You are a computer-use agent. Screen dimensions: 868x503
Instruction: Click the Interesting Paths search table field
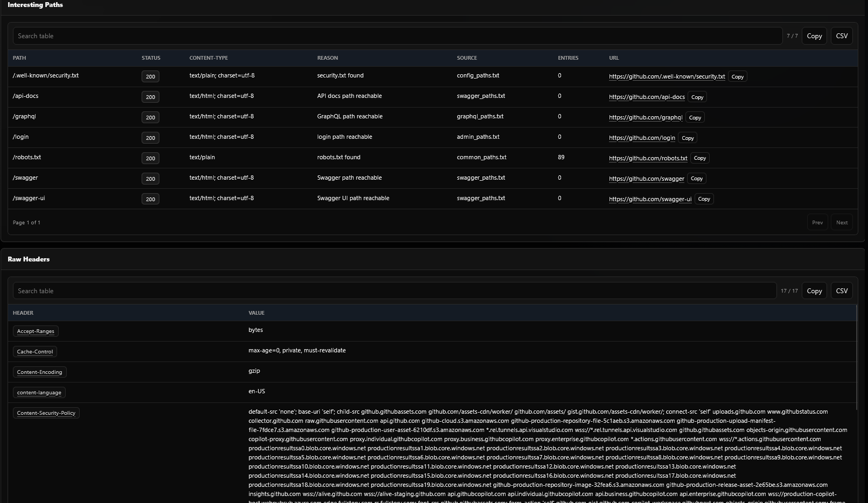[397, 36]
